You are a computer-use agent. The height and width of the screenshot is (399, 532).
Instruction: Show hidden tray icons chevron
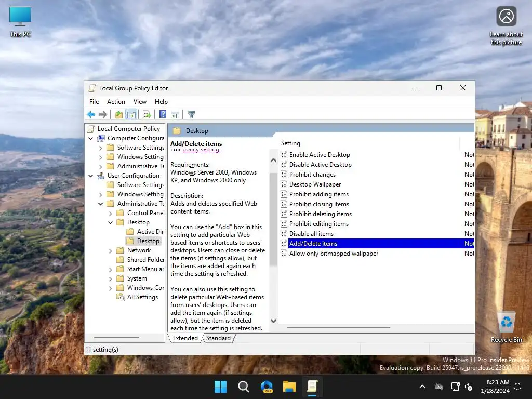click(422, 387)
